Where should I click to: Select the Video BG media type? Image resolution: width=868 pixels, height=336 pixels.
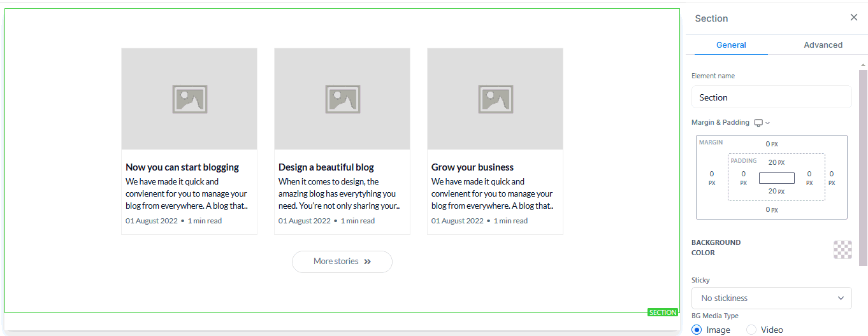coord(751,330)
